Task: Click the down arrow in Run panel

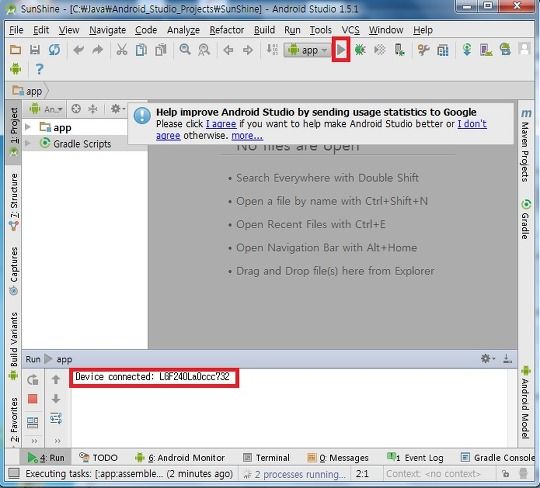Action: [x=56, y=399]
